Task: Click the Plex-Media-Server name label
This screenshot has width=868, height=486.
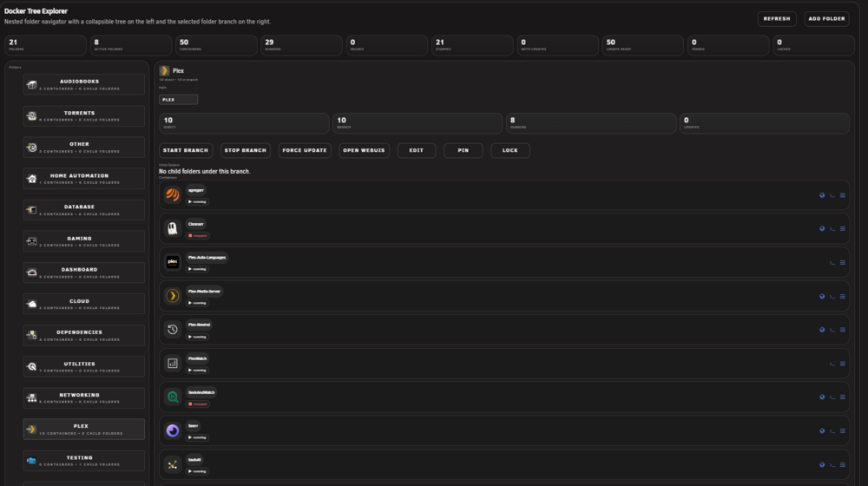Action: click(x=204, y=291)
